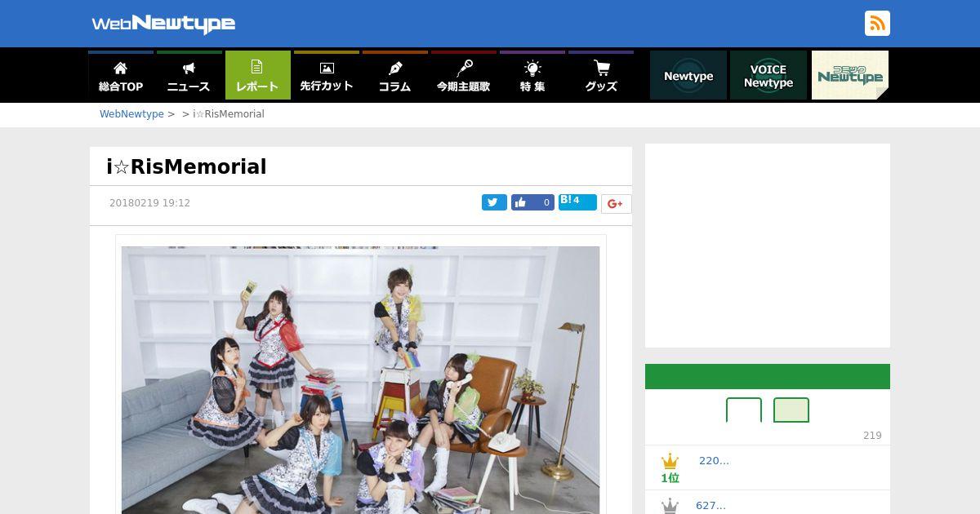Open the WebNewtype logo home link

click(163, 24)
